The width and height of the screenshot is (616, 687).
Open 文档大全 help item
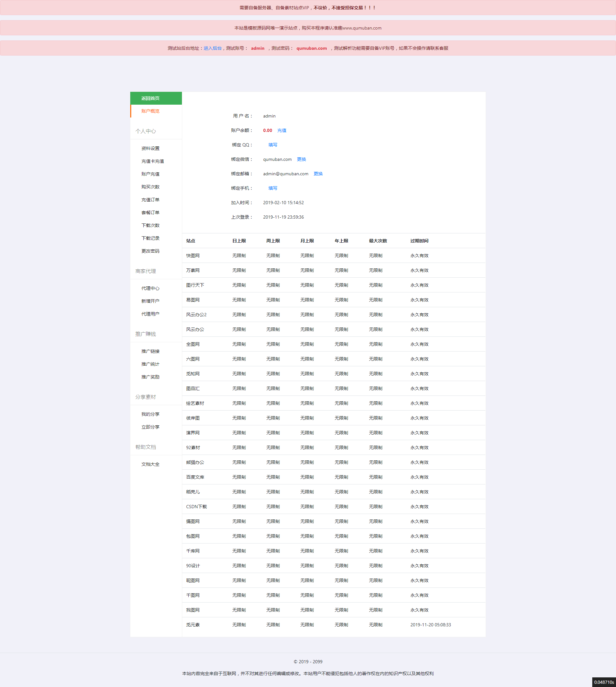(x=150, y=465)
